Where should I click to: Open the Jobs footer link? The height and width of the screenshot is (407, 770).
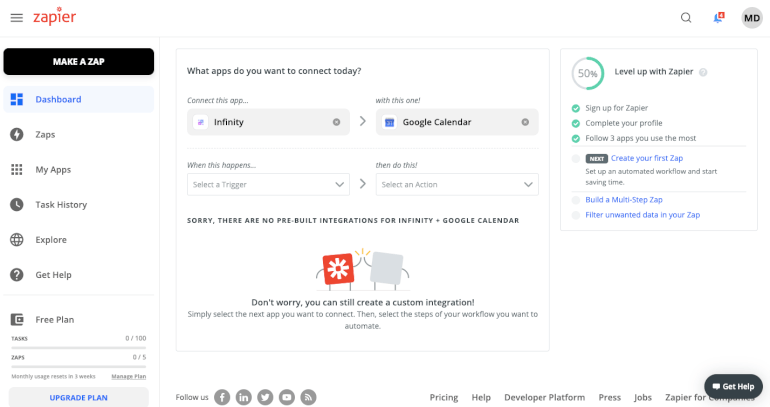[x=643, y=397]
